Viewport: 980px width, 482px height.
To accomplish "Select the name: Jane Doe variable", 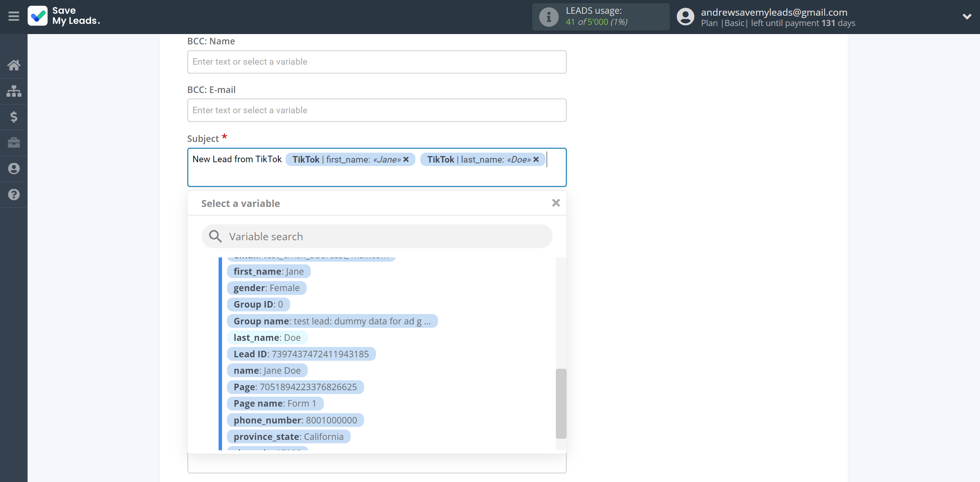I will pos(267,370).
